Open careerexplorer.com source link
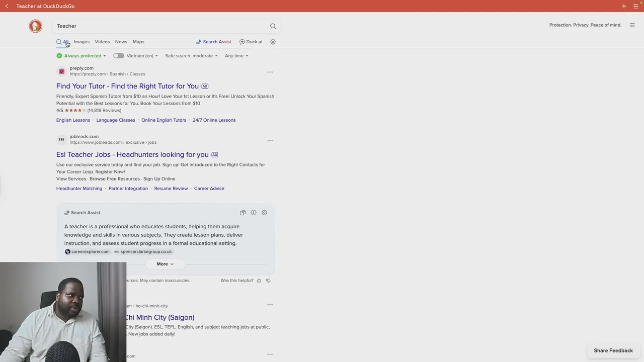 pos(87,251)
